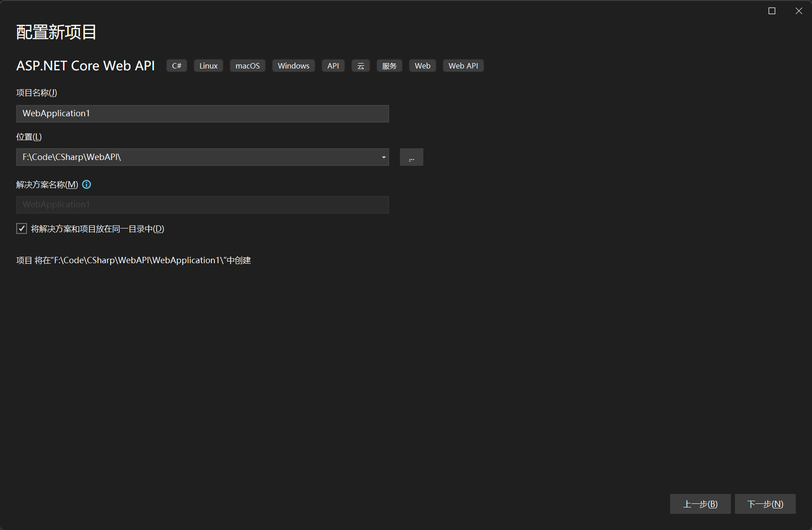812x530 pixels.
Task: Browse for project location with ... button
Action: [412, 157]
